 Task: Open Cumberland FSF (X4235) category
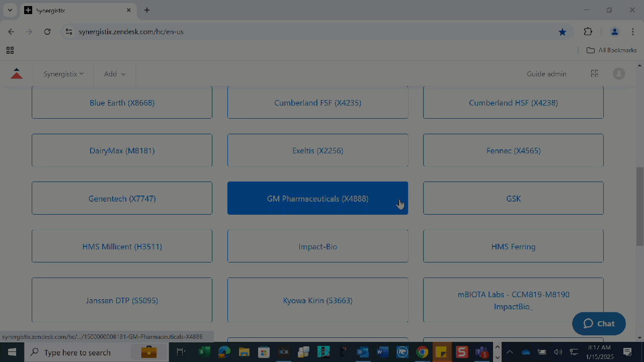click(317, 103)
